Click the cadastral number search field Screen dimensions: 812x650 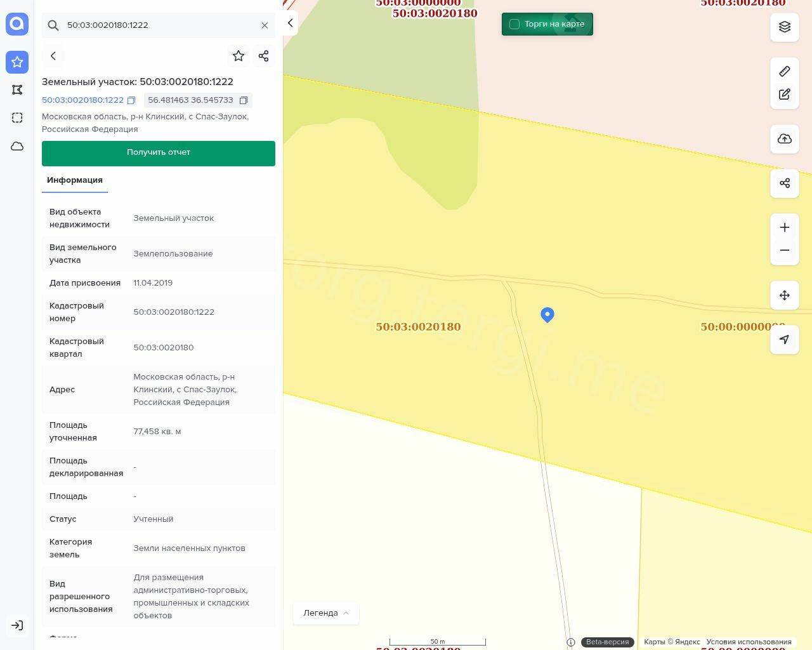coord(159,25)
